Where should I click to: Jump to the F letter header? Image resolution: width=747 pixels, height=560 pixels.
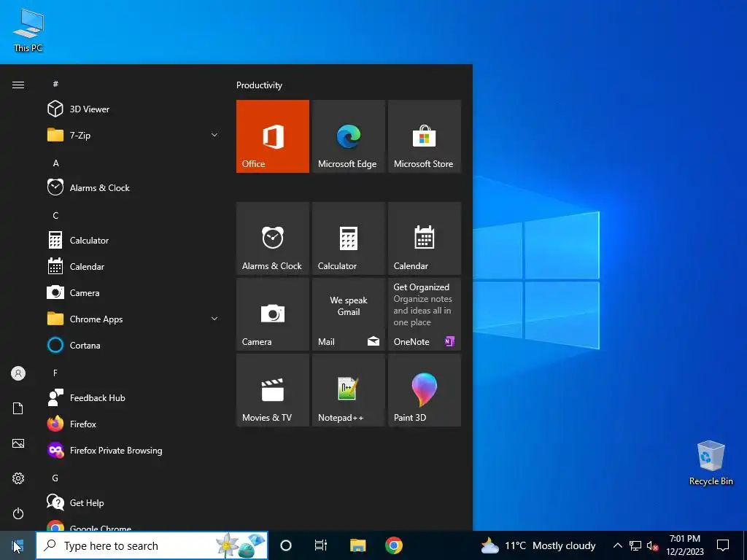click(55, 373)
